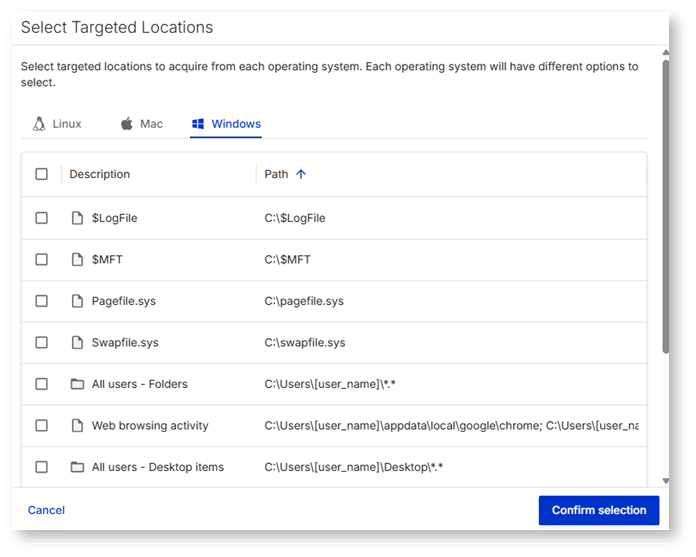The height and width of the screenshot is (557, 696).
Task: Click the All users - Desktop items text
Action: pyautogui.click(x=158, y=467)
